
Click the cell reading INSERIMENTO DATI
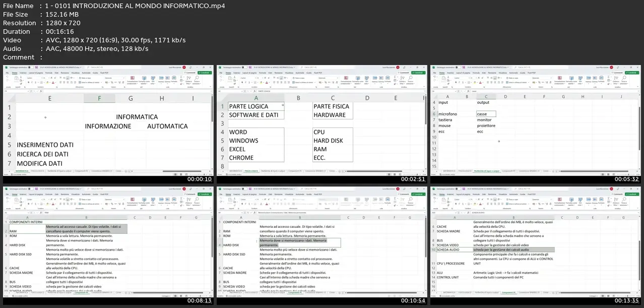[x=45, y=145]
